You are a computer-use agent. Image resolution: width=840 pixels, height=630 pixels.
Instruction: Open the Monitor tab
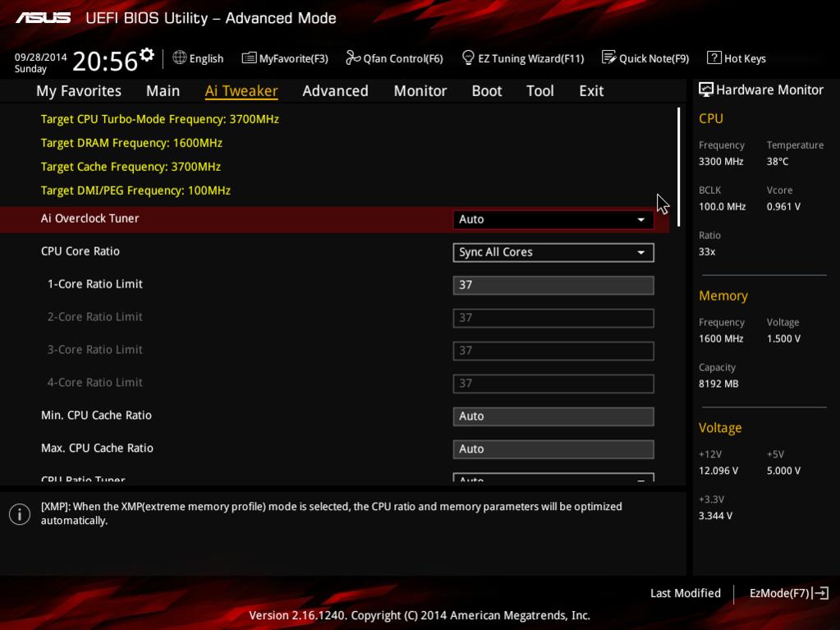coord(420,91)
